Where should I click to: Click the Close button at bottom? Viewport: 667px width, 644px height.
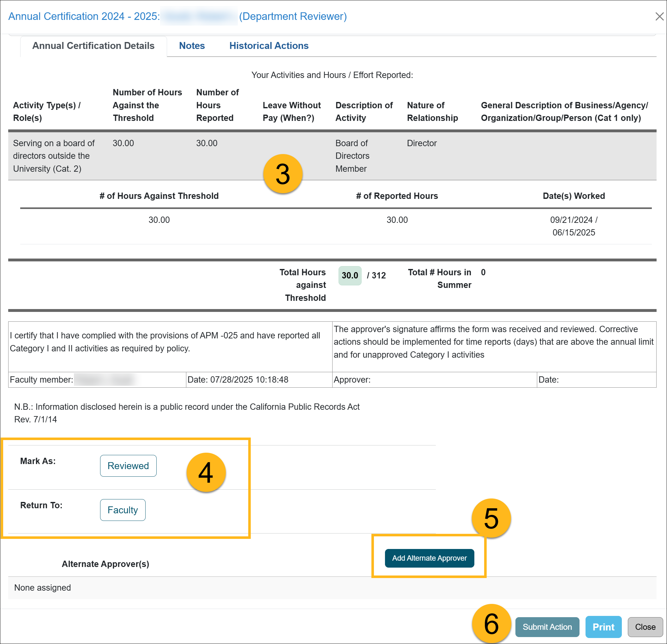645,627
